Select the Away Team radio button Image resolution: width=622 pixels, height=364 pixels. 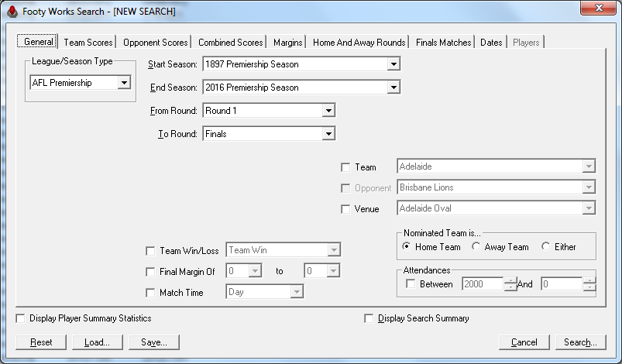tap(476, 247)
